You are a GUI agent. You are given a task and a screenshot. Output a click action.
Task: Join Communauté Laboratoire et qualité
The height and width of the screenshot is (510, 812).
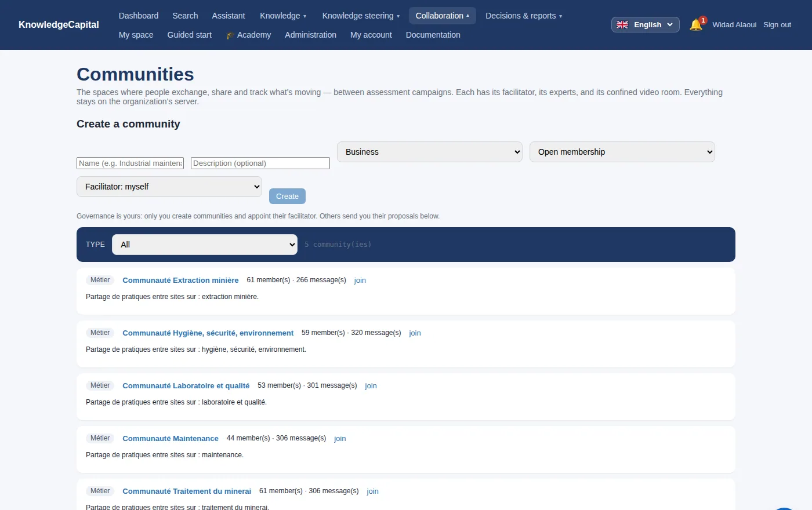(371, 386)
